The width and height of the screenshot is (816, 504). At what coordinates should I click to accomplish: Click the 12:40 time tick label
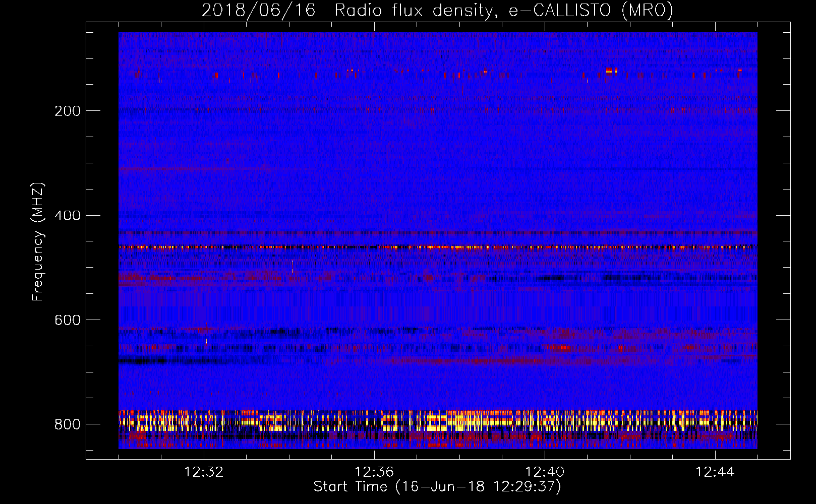[545, 472]
